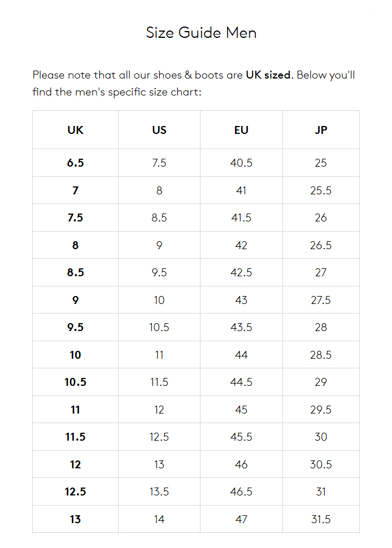This screenshot has width=392, height=548.
Task: Click the EU 40.5 cell
Action: click(x=241, y=163)
